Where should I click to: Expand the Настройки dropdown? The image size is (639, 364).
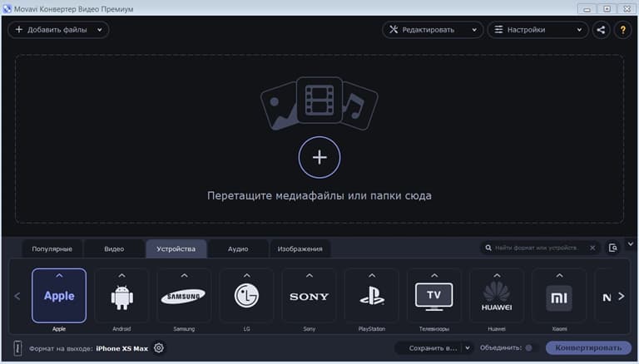[579, 30]
